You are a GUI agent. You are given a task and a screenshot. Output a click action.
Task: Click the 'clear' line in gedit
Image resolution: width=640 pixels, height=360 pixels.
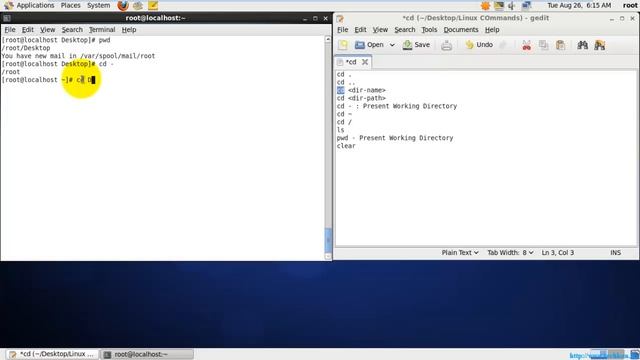(x=346, y=146)
